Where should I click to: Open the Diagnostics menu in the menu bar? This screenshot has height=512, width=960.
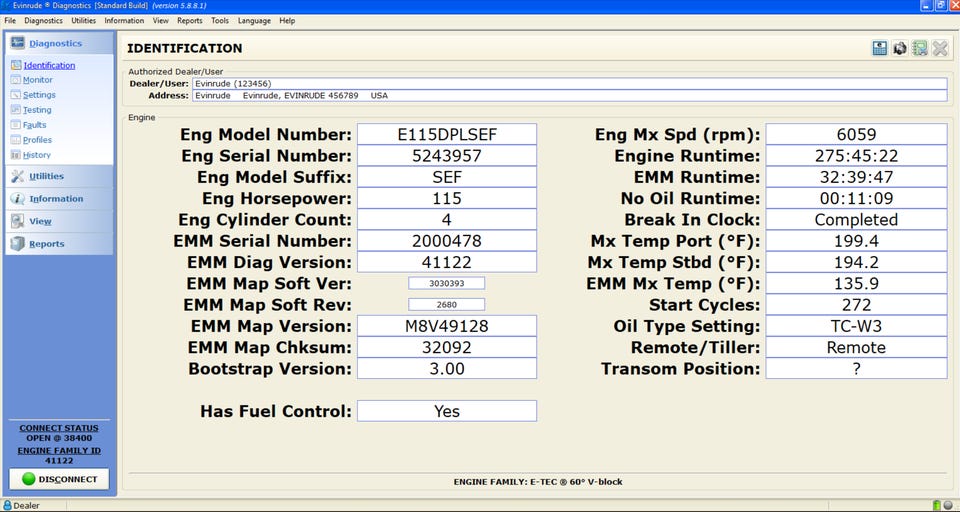pyautogui.click(x=43, y=20)
